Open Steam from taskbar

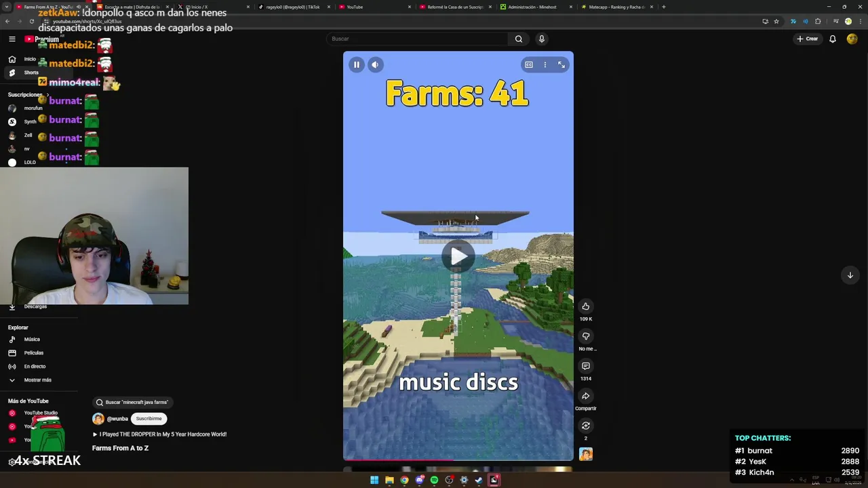479,480
